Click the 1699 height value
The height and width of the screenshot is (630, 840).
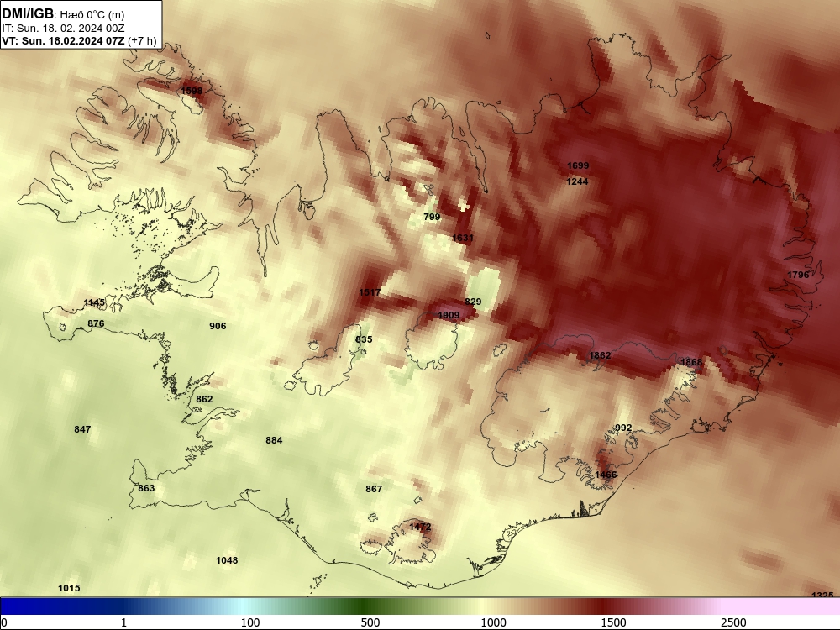click(578, 166)
